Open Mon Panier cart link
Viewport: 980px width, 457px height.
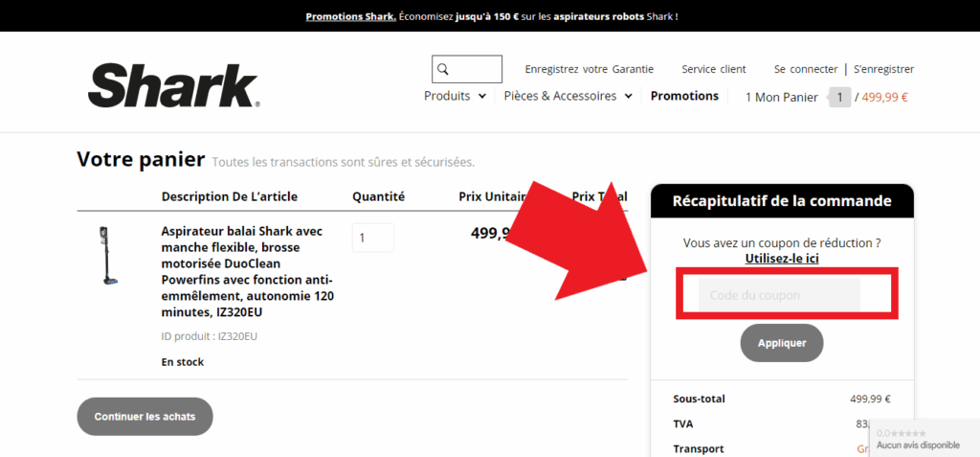point(781,97)
